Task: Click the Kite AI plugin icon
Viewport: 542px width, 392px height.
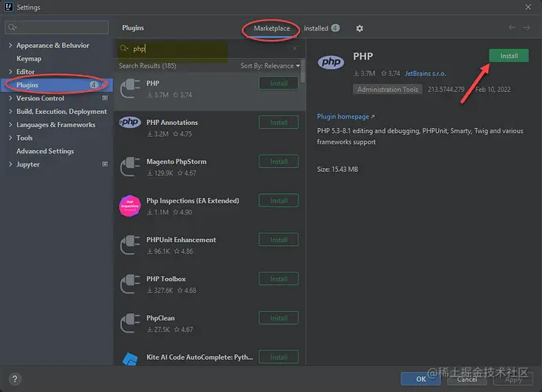Action: coord(130,360)
